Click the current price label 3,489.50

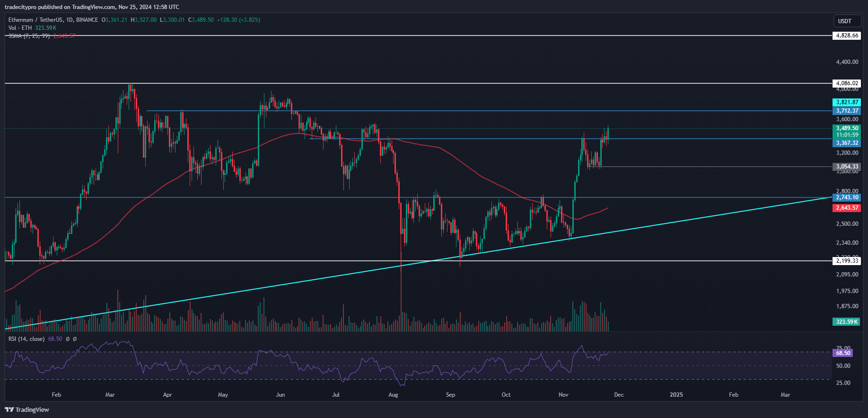[x=847, y=128]
